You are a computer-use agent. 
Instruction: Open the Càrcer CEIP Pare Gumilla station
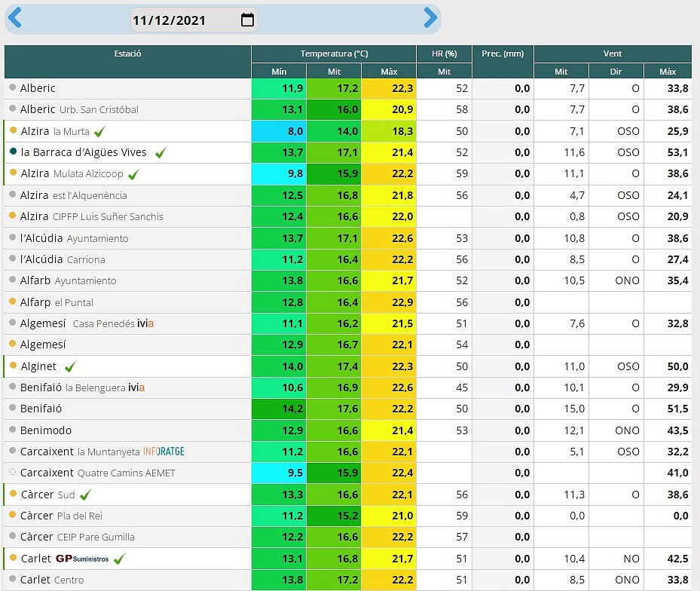(77, 537)
